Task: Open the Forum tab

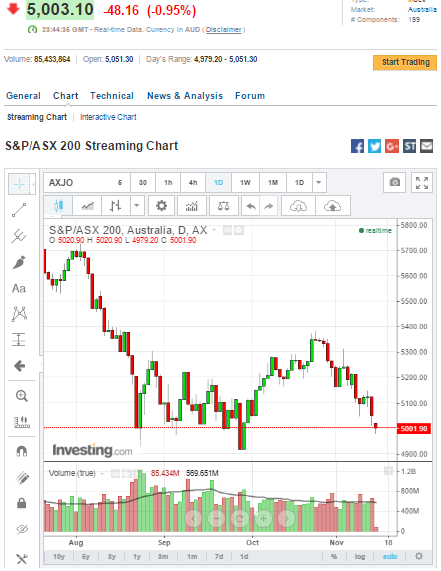Action: 250,96
